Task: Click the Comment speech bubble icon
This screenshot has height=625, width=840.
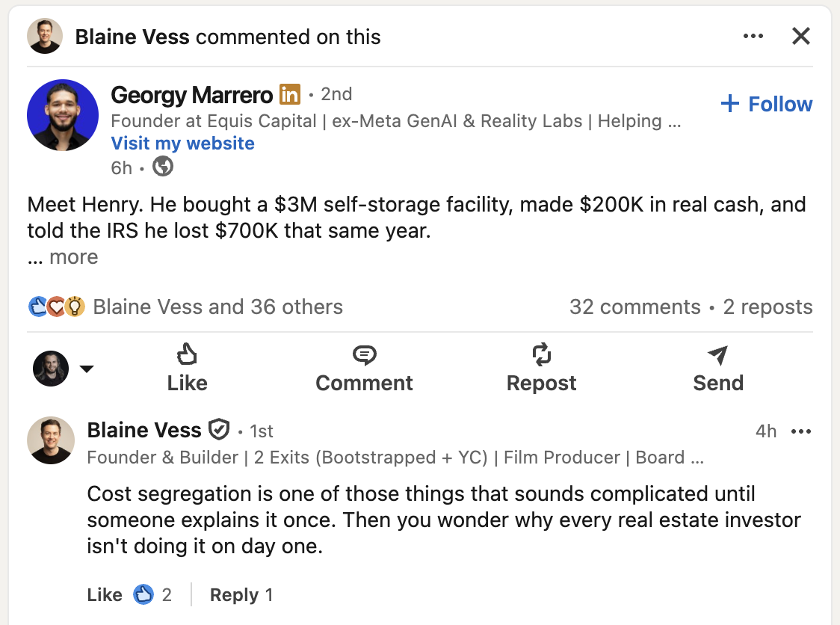Action: point(364,354)
